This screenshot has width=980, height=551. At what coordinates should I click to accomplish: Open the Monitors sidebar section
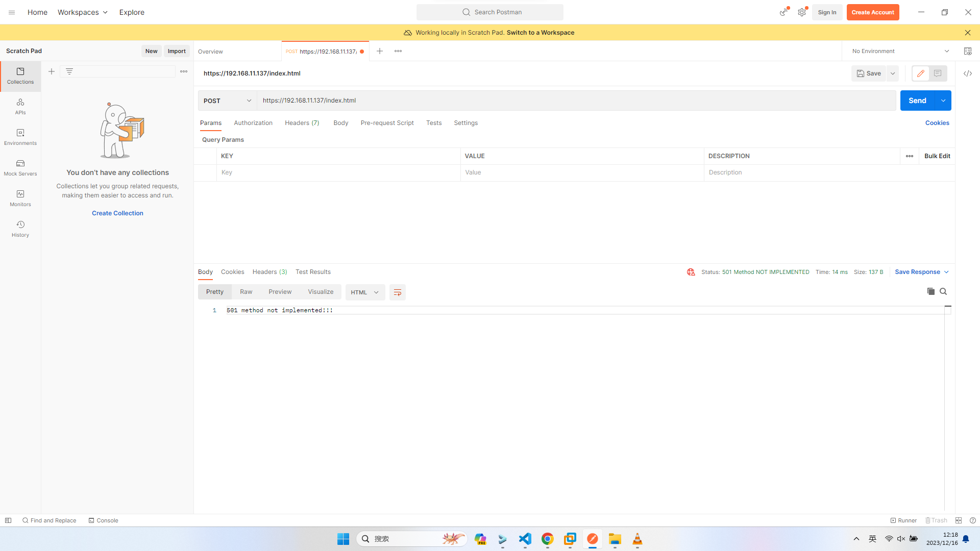pos(20,198)
